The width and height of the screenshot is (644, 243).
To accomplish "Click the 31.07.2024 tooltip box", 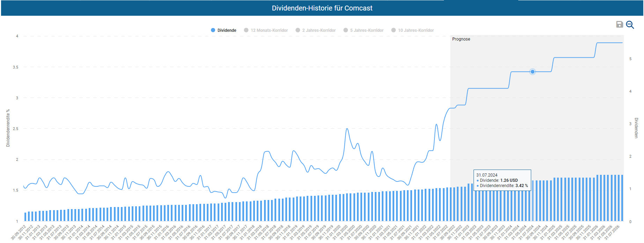I will [x=502, y=180].
